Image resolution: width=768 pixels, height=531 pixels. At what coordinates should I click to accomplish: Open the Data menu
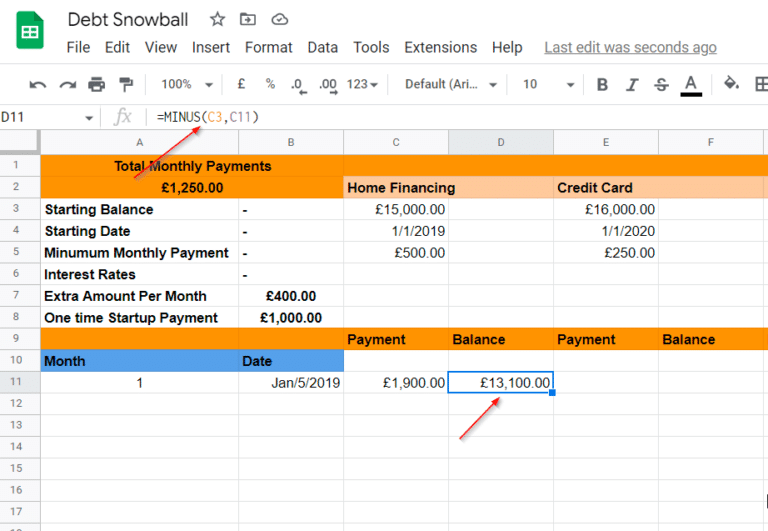coord(323,48)
